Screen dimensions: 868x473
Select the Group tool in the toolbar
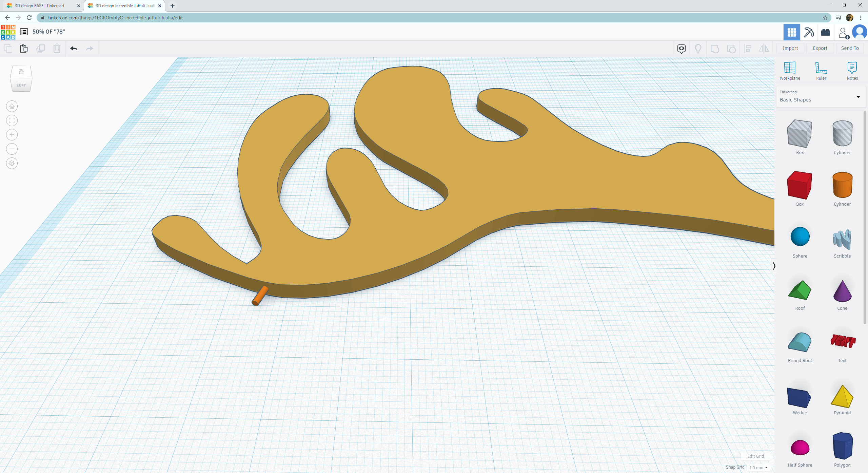coord(715,49)
